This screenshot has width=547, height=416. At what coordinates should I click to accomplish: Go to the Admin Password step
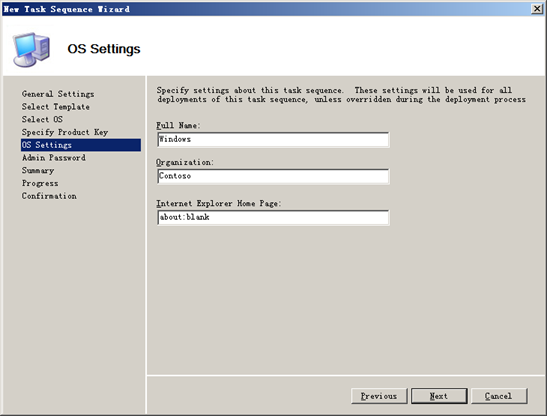54,158
